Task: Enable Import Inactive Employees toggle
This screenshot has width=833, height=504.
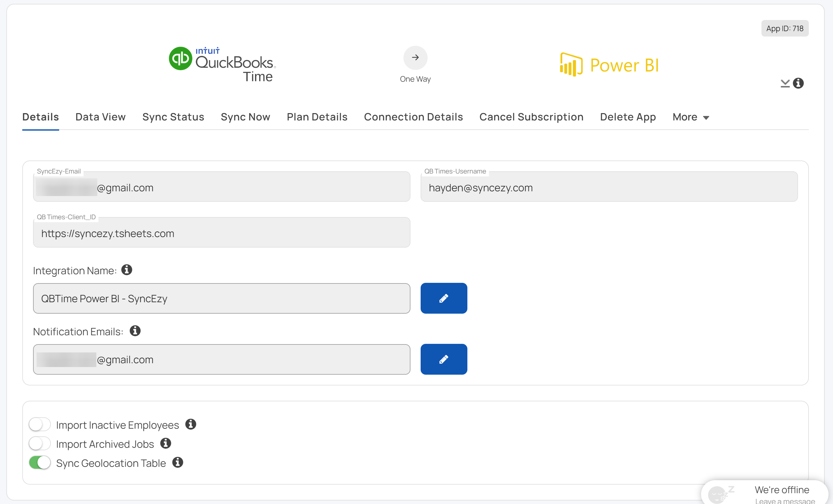Action: pos(39,424)
